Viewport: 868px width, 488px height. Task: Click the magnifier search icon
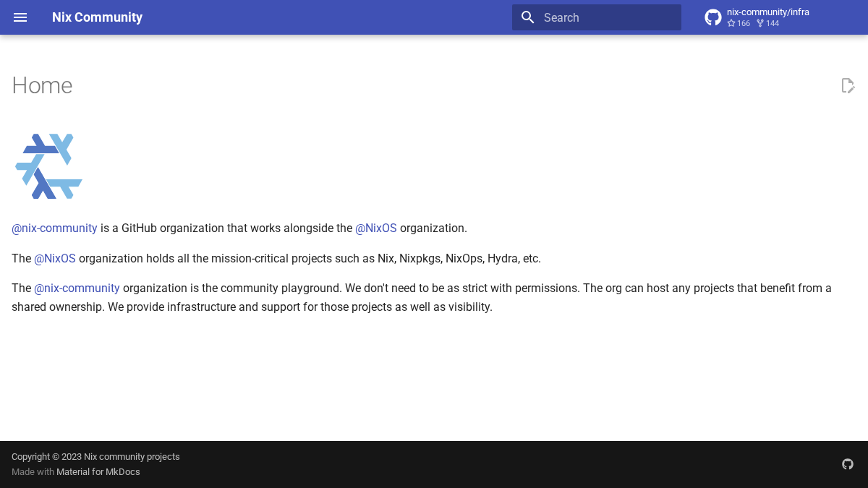[528, 17]
